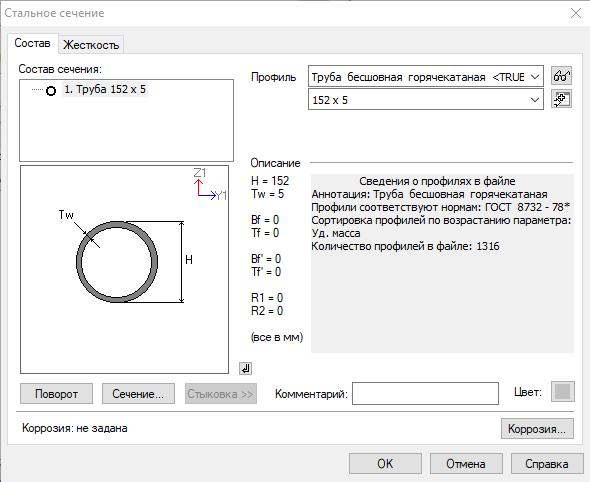Click the small return arrow icon below preview
Viewport: 590px width, 482px height.
245,368
